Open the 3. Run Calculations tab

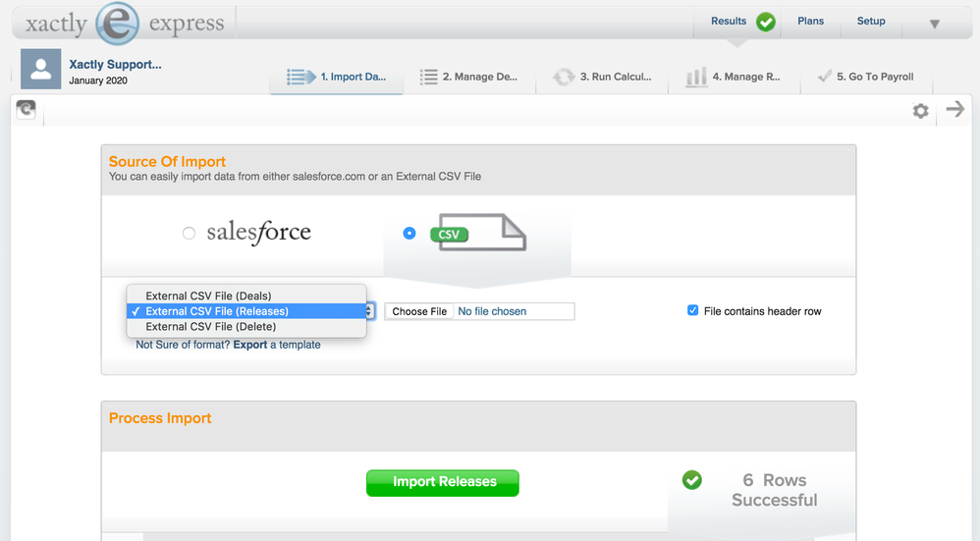point(602,77)
